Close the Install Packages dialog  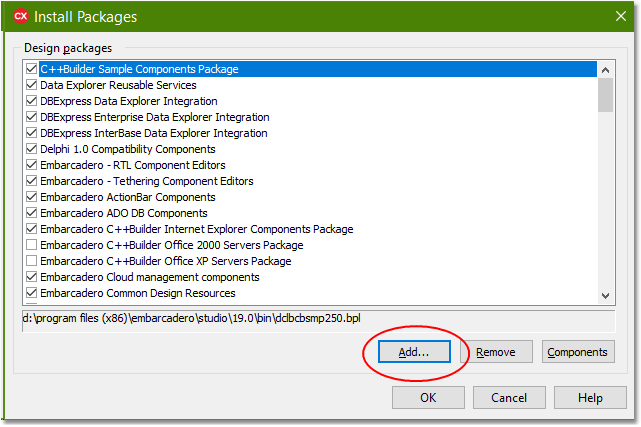pos(614,17)
